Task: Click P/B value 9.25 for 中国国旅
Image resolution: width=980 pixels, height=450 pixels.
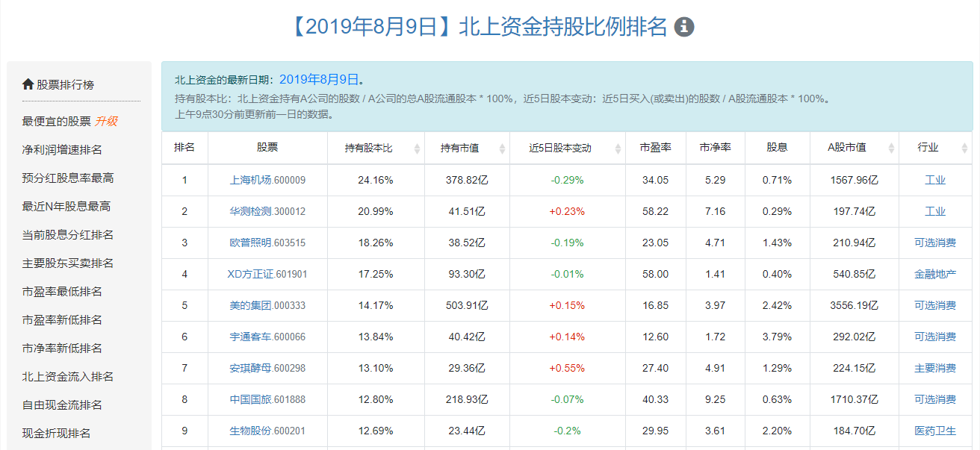Action: click(715, 399)
